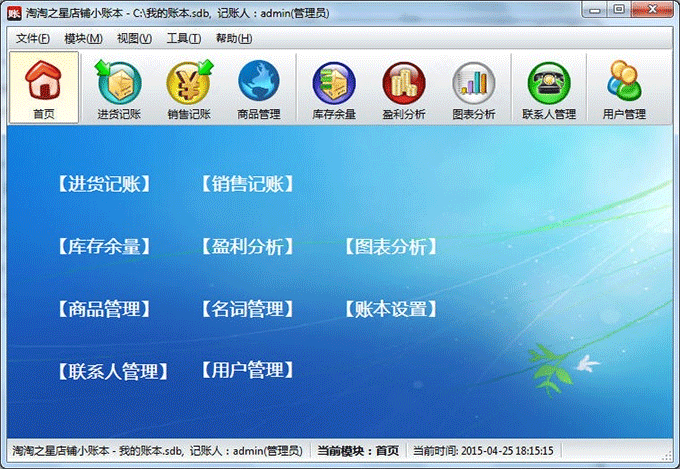Click the 【用户管理】 link on home page

(248, 370)
